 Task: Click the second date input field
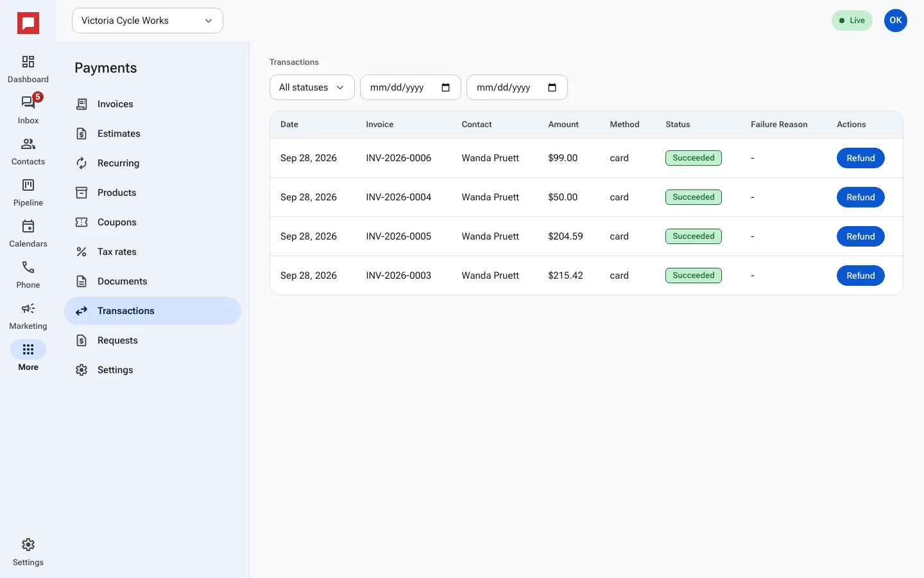pos(517,87)
